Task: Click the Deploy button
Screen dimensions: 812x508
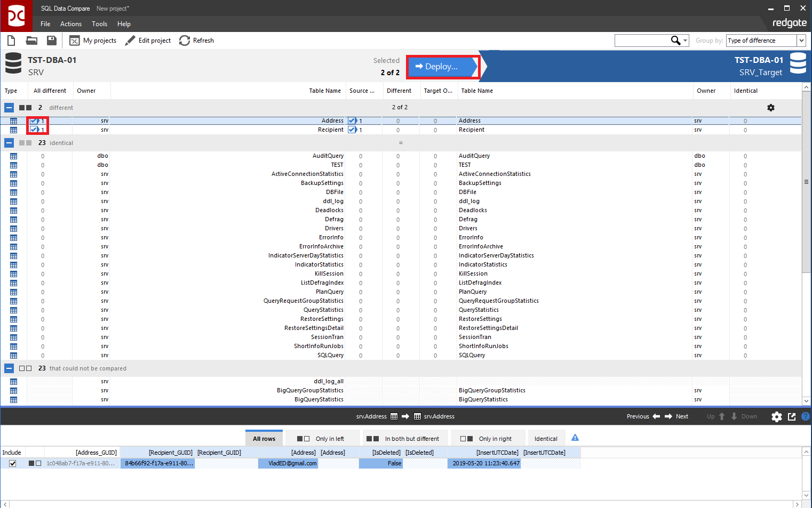Action: click(442, 67)
